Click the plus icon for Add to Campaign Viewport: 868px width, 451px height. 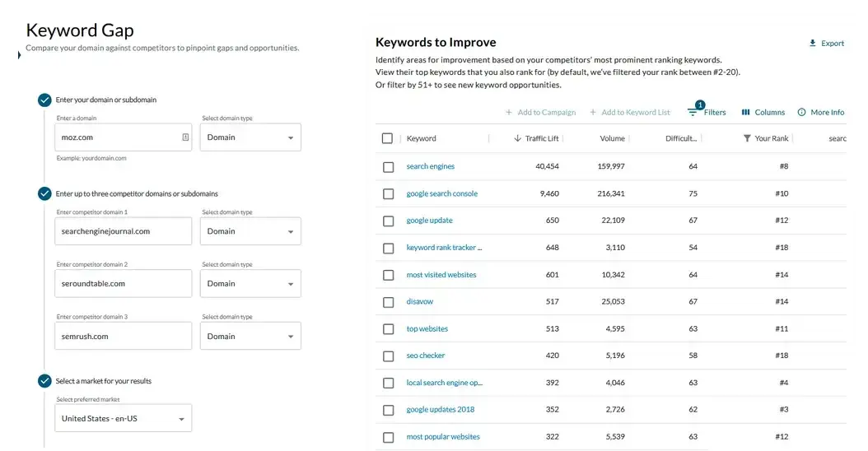point(509,113)
